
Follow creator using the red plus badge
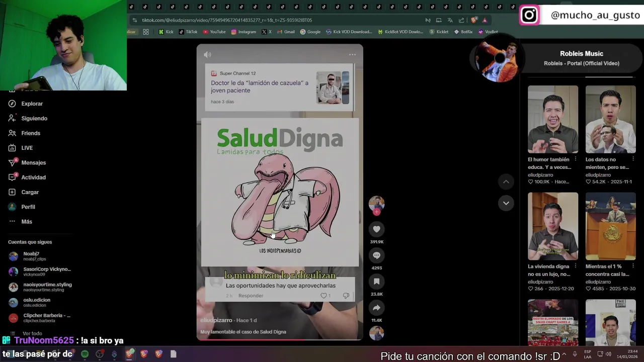tap(376, 212)
